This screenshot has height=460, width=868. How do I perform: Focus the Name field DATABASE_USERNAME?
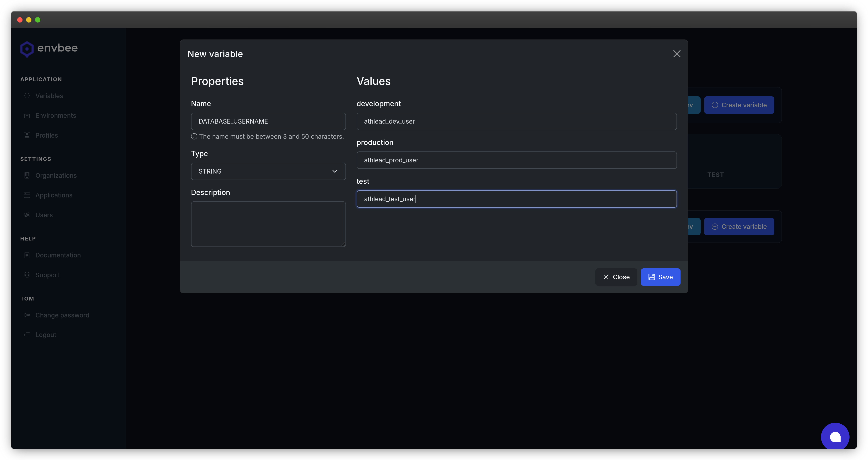pyautogui.click(x=268, y=121)
